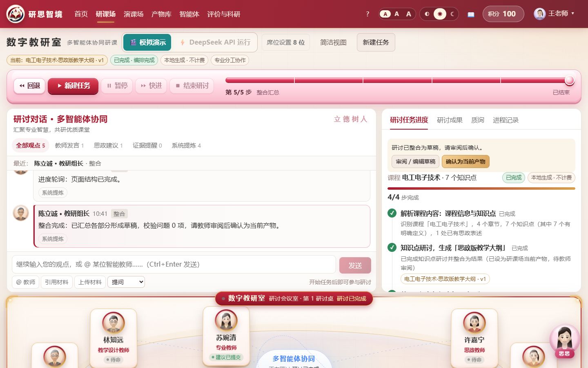The width and height of the screenshot is (588, 368).
Task: Select the light sun theme
Action: point(440,14)
